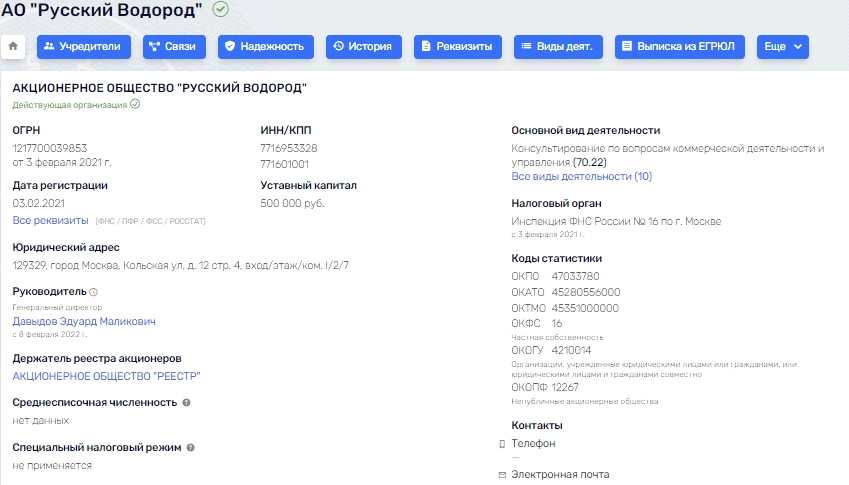Select the KPP value 771601001
Viewport: 849px width, 485px height.
click(284, 164)
